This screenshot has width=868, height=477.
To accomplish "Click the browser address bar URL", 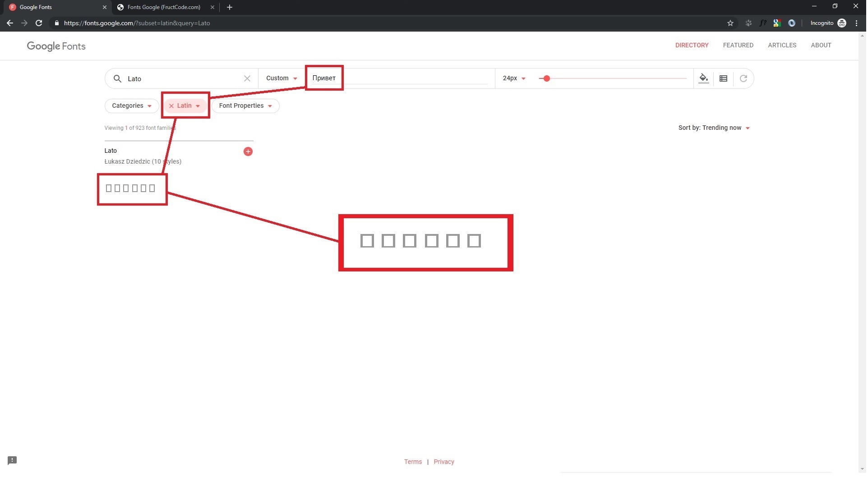I will (137, 23).
